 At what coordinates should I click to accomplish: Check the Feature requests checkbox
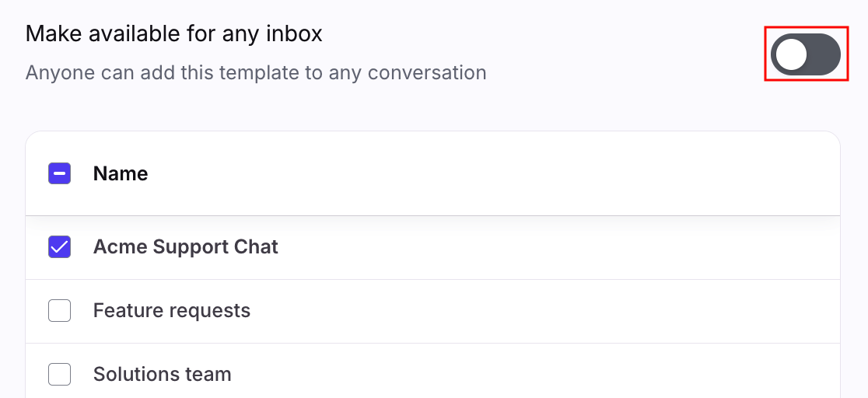coord(60,311)
